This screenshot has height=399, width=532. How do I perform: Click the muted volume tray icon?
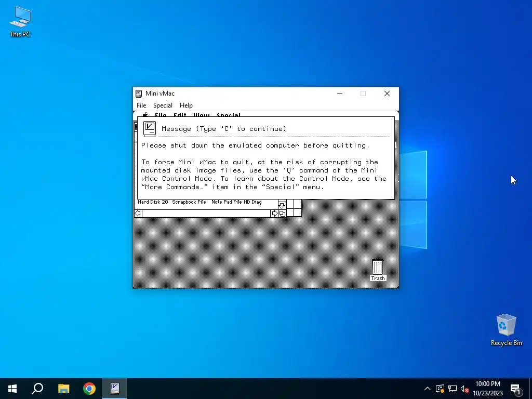pos(465,389)
